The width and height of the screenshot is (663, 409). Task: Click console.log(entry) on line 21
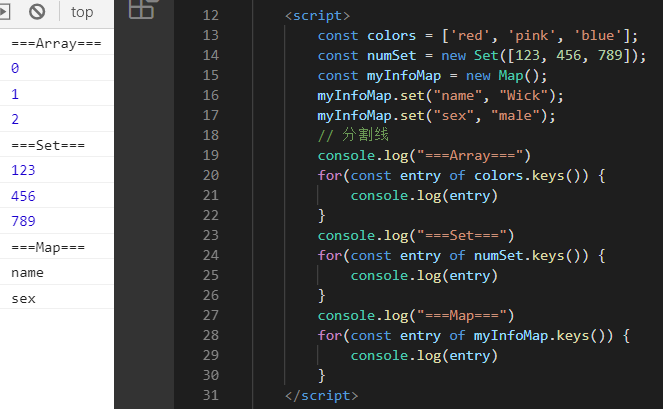point(425,195)
